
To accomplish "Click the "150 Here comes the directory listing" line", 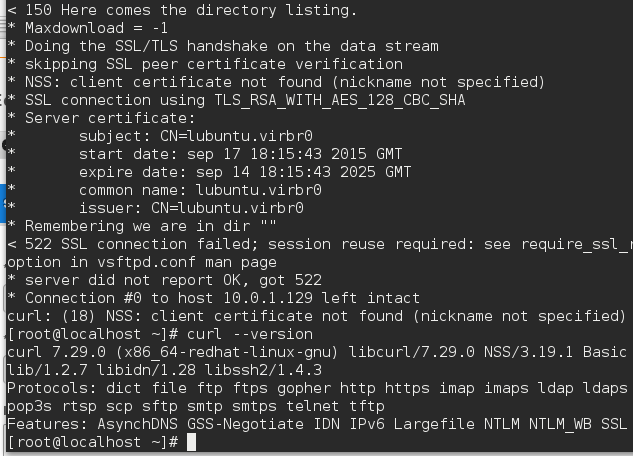I will tap(188, 10).
